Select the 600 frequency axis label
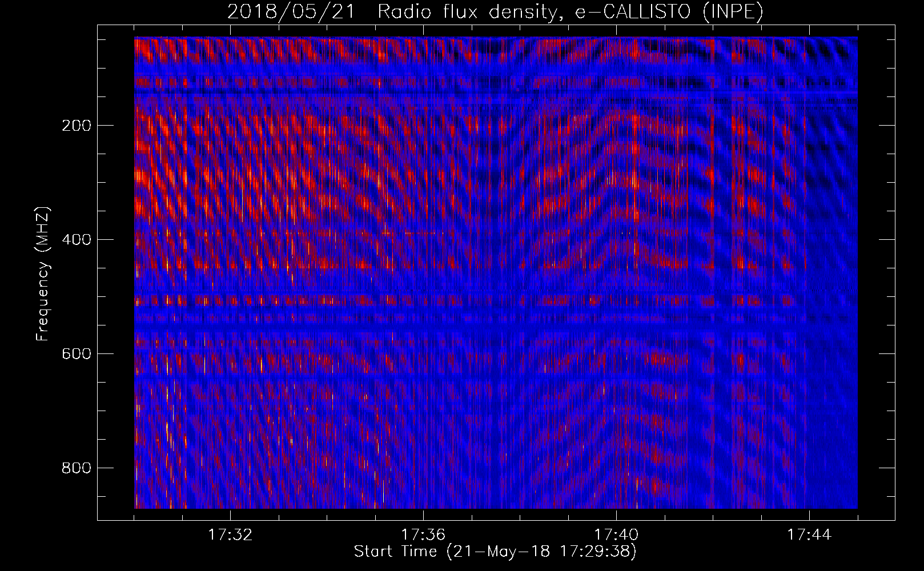 (x=76, y=354)
